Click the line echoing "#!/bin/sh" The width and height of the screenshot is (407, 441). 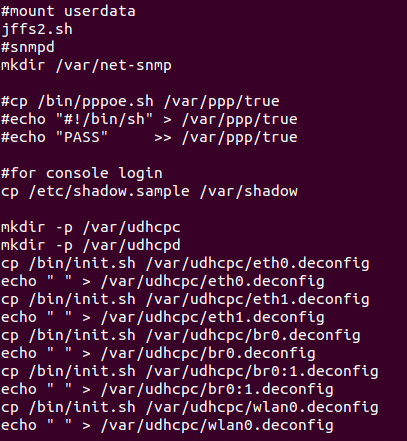pos(149,119)
